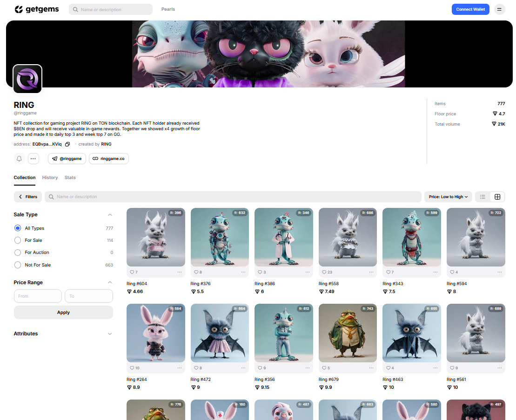516x420 pixels.
Task: Open the Ring #472 bat thumbnail
Action: click(x=220, y=333)
